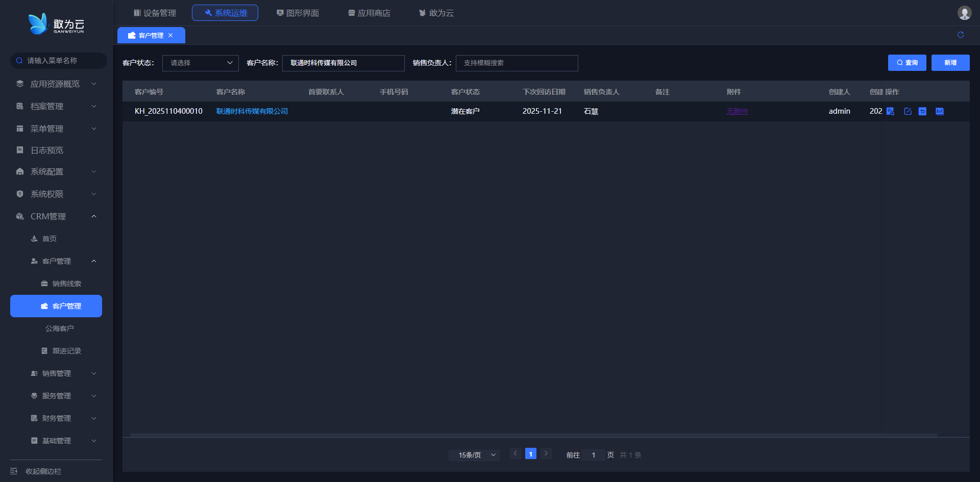Open the 客户状态 dropdown
This screenshot has width=980, height=482.
(201, 63)
